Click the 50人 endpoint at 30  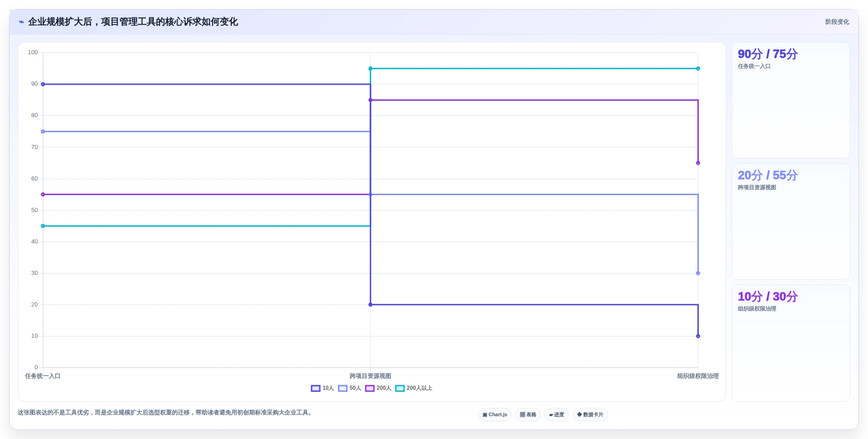(698, 274)
